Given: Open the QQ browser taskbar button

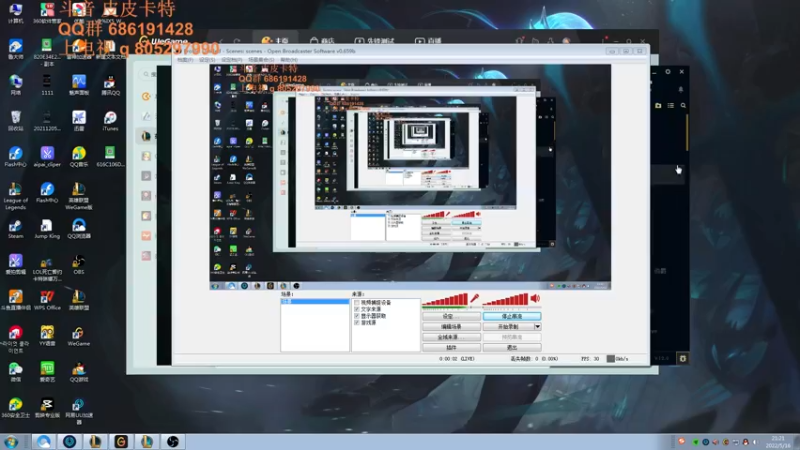Looking at the screenshot, I should pos(44,441).
